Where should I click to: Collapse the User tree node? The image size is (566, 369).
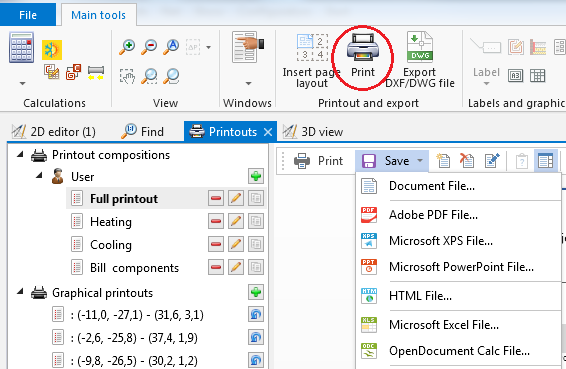point(39,176)
